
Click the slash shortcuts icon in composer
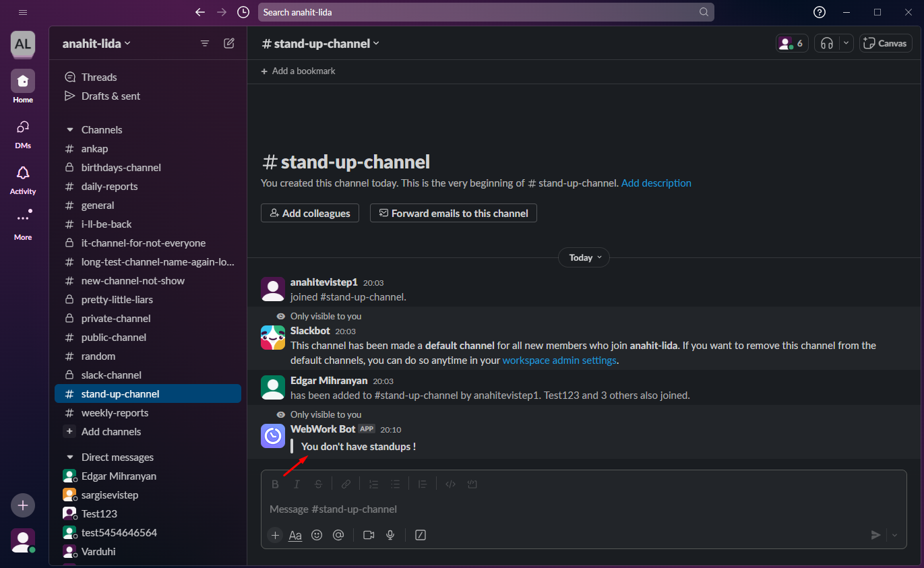click(421, 535)
